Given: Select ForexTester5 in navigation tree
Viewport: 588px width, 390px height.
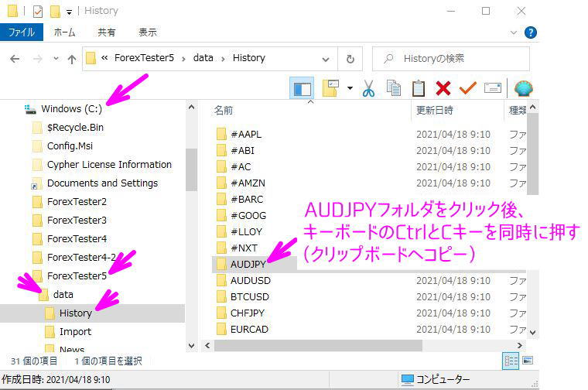Looking at the screenshot, I should (77, 276).
